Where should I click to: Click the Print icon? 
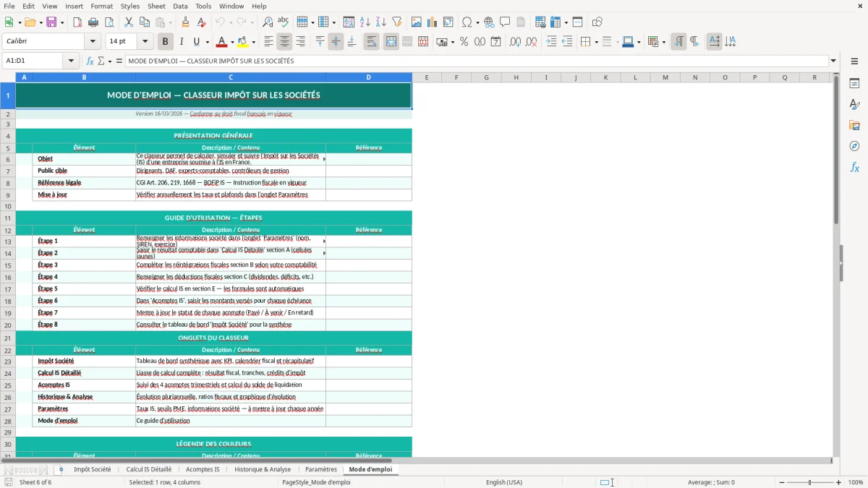(93, 22)
